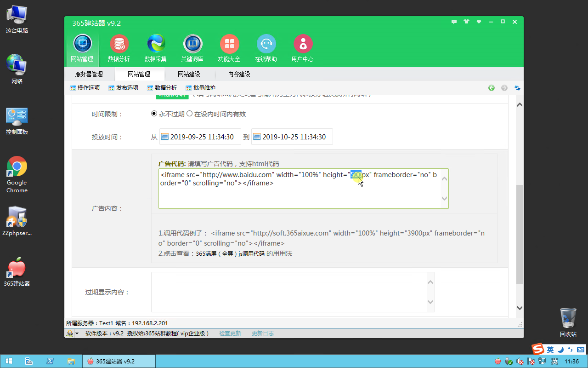The image size is (588, 368).
Task: Click the Sogou S input method logo
Action: (538, 350)
